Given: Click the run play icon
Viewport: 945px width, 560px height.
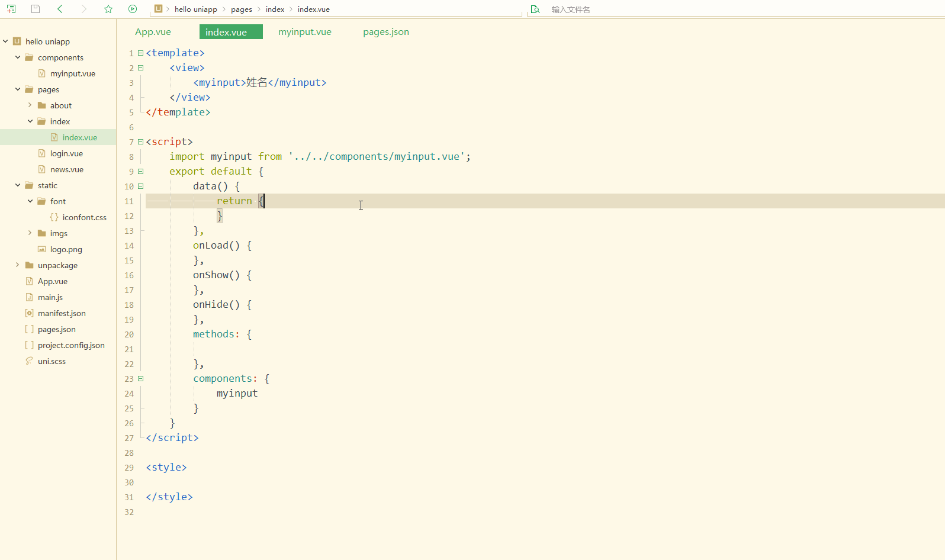Looking at the screenshot, I should coord(133,9).
